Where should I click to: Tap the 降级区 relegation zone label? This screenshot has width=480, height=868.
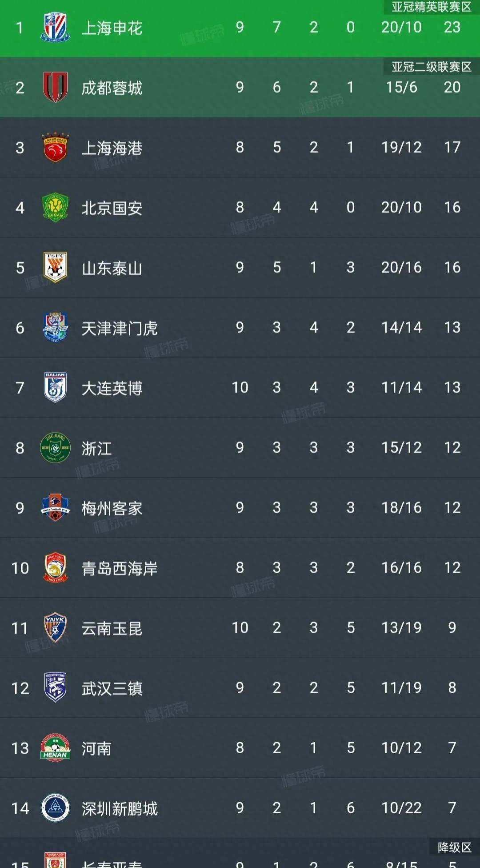(454, 847)
